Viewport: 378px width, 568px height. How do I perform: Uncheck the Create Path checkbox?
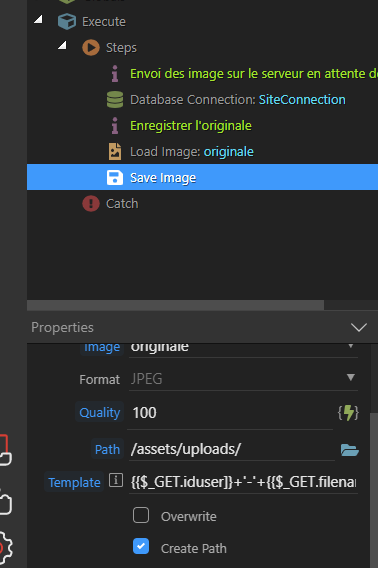[x=141, y=546]
